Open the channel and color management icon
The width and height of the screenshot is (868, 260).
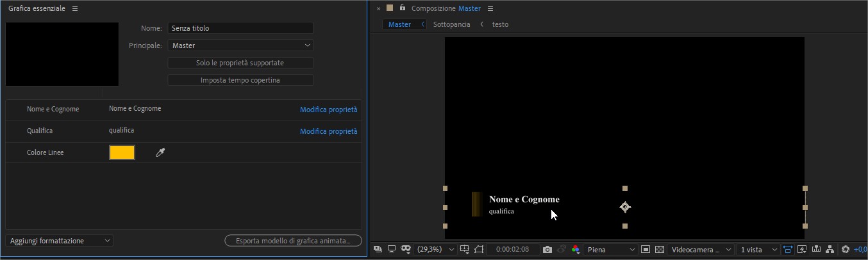576,249
